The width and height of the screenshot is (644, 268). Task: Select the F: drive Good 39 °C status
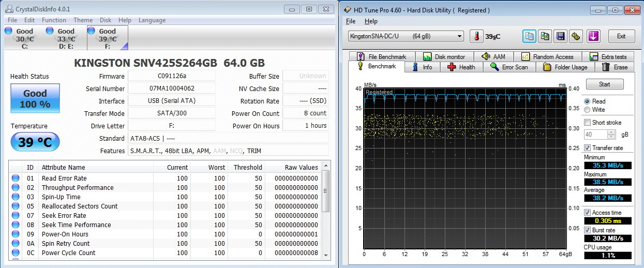click(107, 38)
